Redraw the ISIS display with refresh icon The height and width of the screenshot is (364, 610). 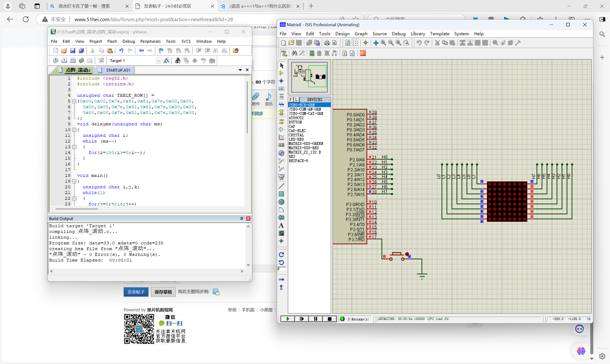(x=348, y=43)
